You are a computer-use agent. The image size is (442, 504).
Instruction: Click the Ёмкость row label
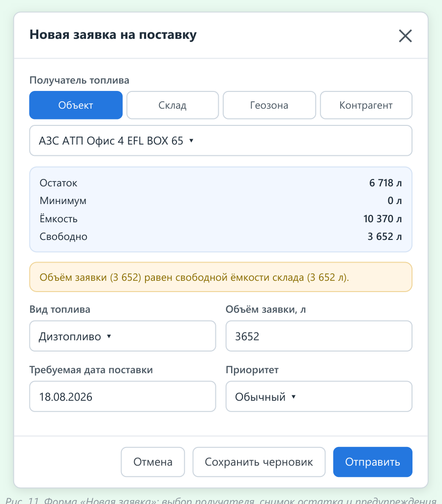tap(59, 219)
